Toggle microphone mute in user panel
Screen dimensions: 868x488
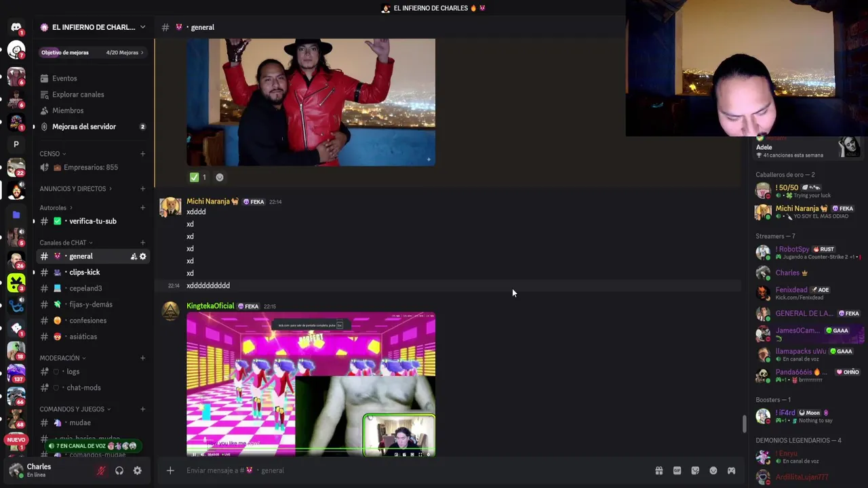pyautogui.click(x=101, y=470)
